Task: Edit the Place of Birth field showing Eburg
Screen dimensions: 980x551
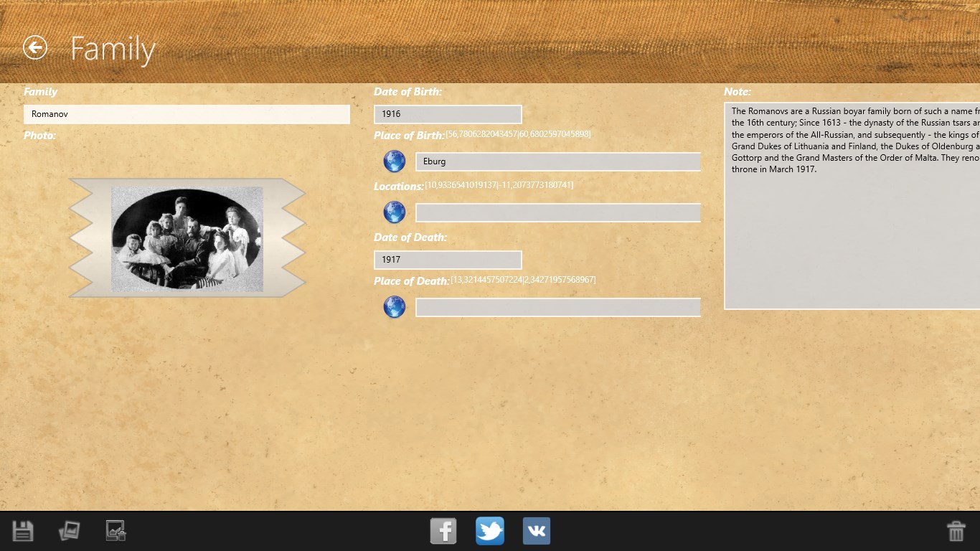Action: [557, 161]
